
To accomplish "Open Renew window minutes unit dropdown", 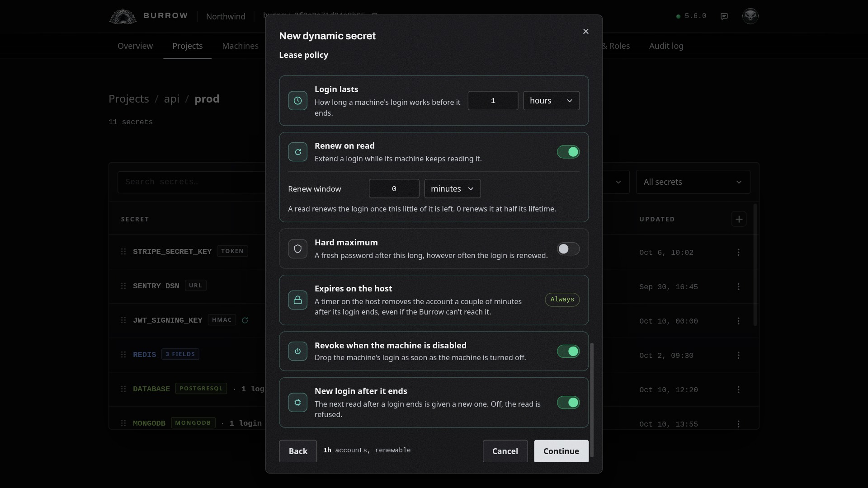I will (x=452, y=189).
